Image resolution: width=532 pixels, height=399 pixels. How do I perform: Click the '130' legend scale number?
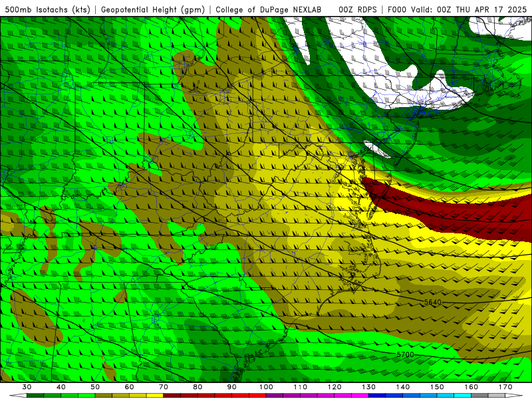368,387
